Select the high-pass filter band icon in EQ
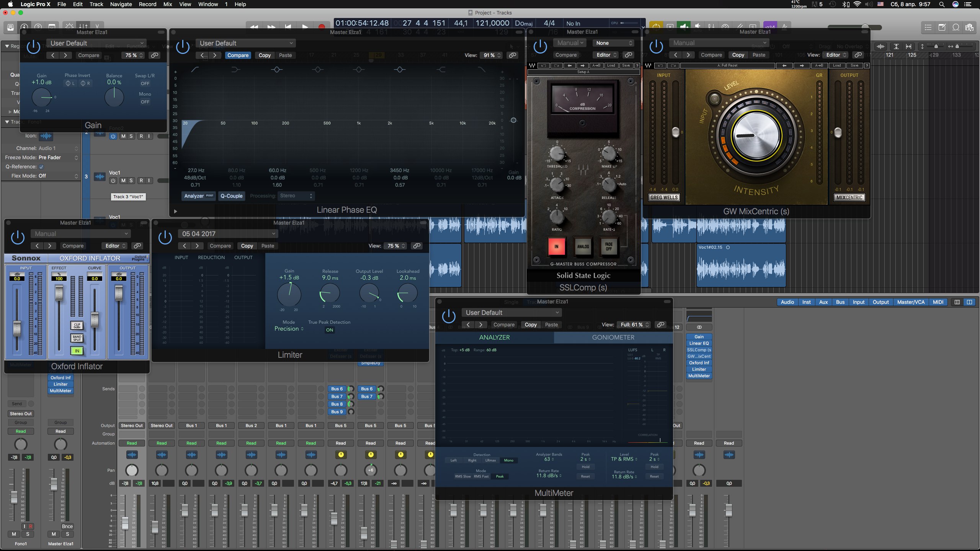 click(x=195, y=69)
